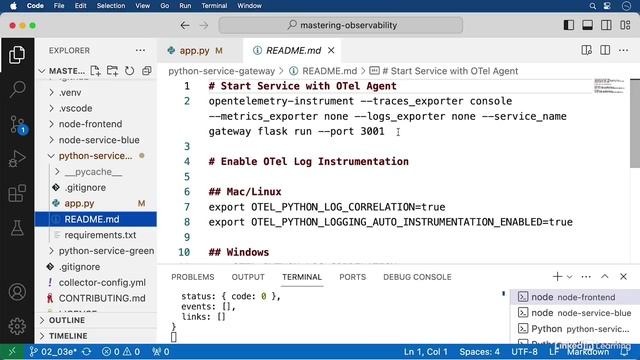This screenshot has width=640, height=360.
Task: Toggle secondary side bar layout icon
Action: [x=606, y=25]
